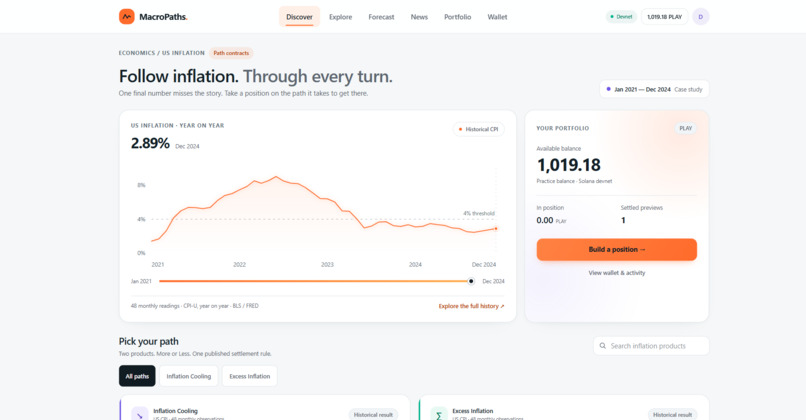Click the ECONOMICS / US INFLATION breadcrumb
The image size is (806, 420).
161,53
